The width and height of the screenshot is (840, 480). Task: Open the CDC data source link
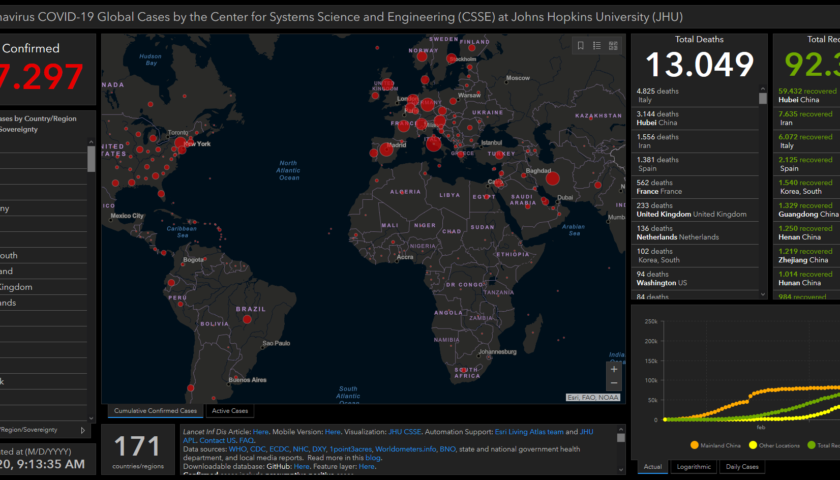click(258, 449)
